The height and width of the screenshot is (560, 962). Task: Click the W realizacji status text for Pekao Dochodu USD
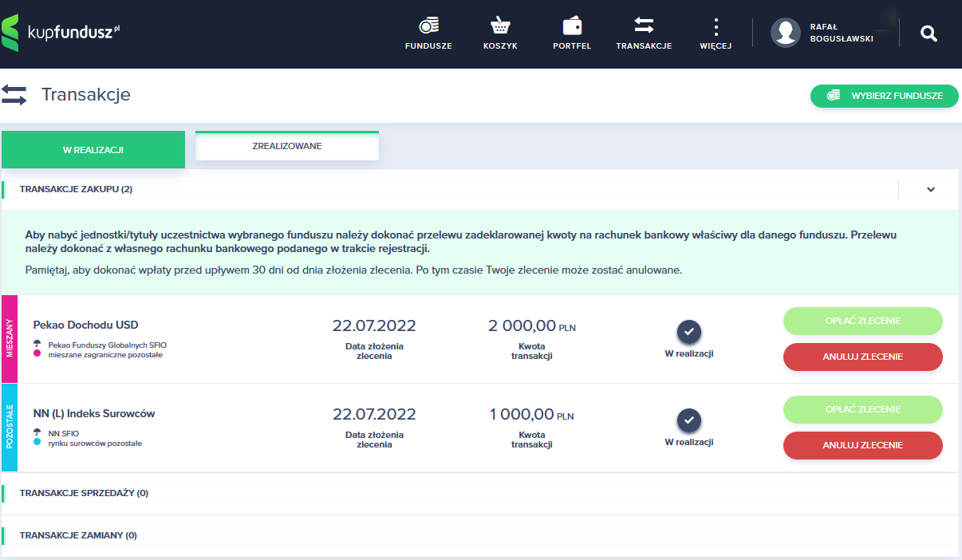689,353
